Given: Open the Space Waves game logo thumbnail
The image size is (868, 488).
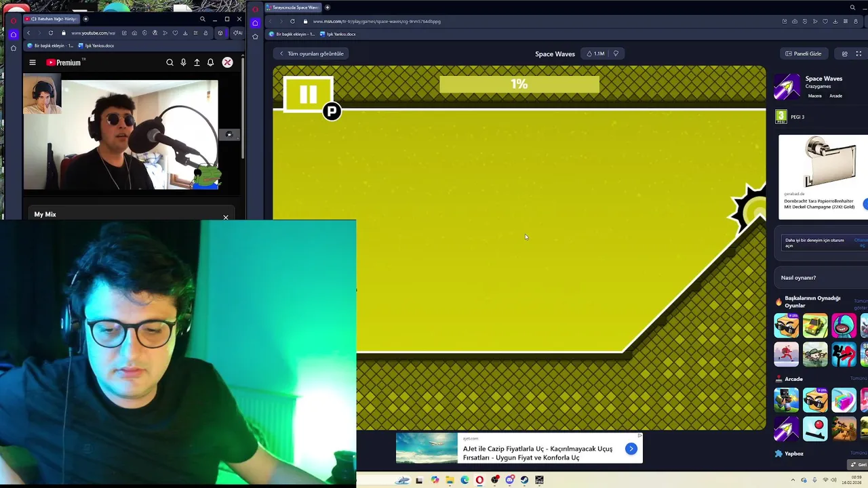Looking at the screenshot, I should [787, 86].
